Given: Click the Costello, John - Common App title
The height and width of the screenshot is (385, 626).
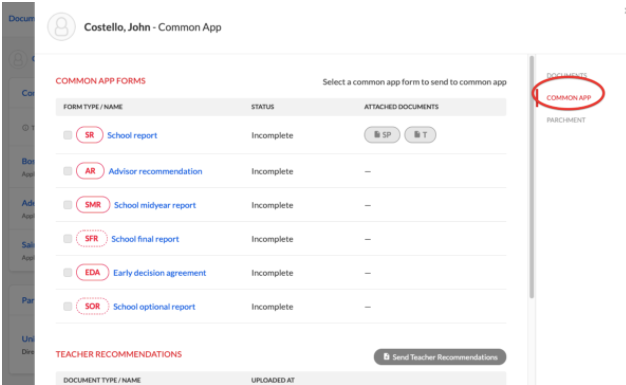Looking at the screenshot, I should pos(153,27).
